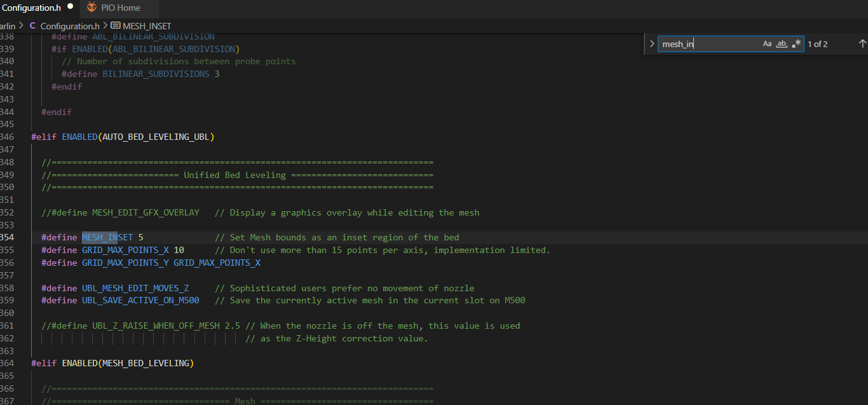Switch to the PIO Home tab
Image resolution: width=868 pixels, height=405 pixels.
[x=120, y=8]
